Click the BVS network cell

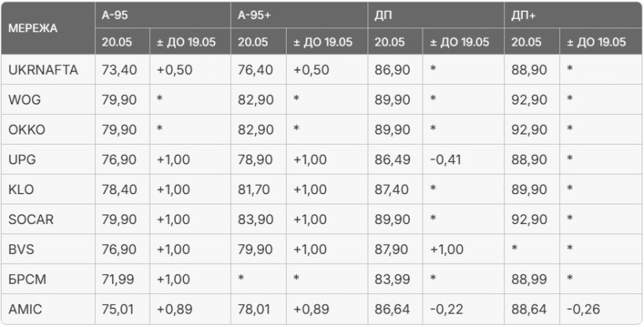pyautogui.click(x=21, y=249)
